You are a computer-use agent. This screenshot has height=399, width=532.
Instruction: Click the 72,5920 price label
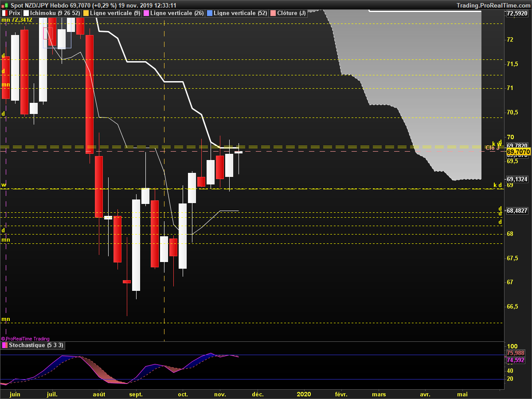pos(517,14)
